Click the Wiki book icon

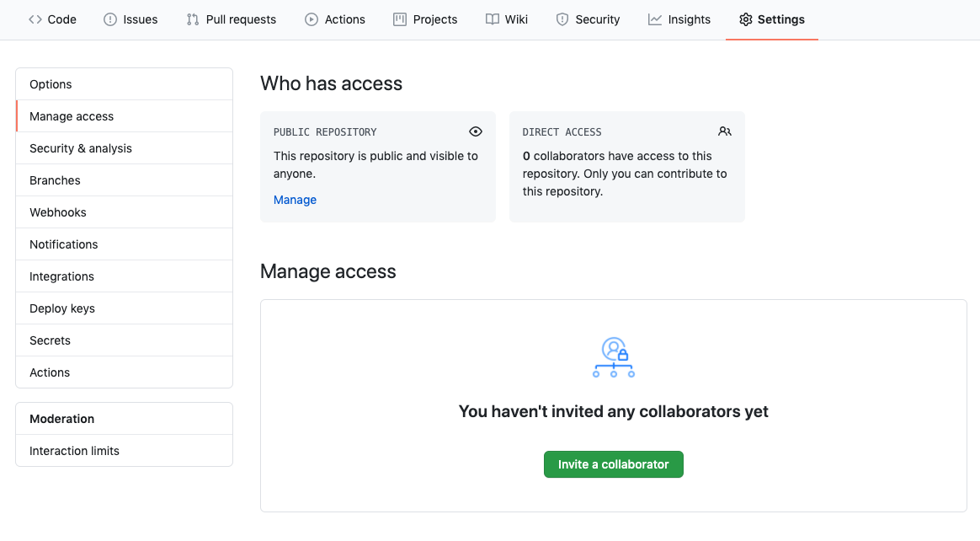pos(493,19)
